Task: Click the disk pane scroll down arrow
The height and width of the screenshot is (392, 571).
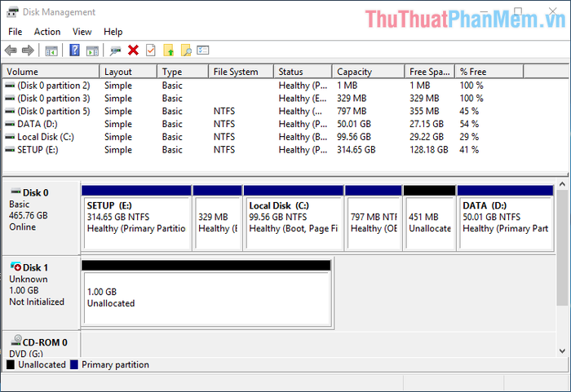Action: point(562,351)
